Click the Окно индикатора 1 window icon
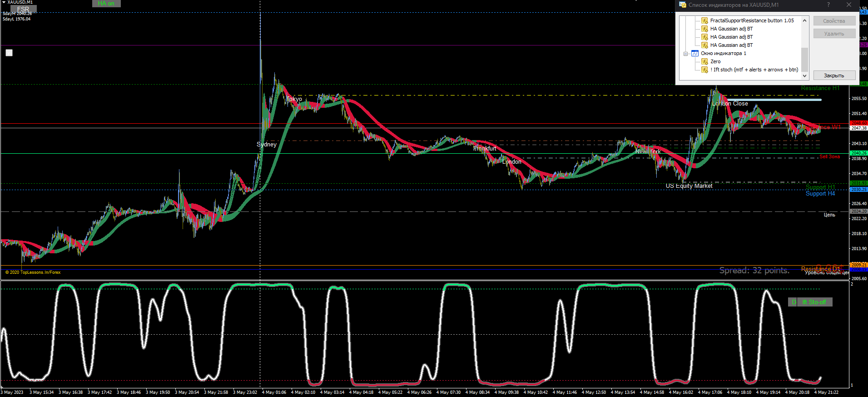Image resolution: width=868 pixels, height=397 pixels. [695, 53]
